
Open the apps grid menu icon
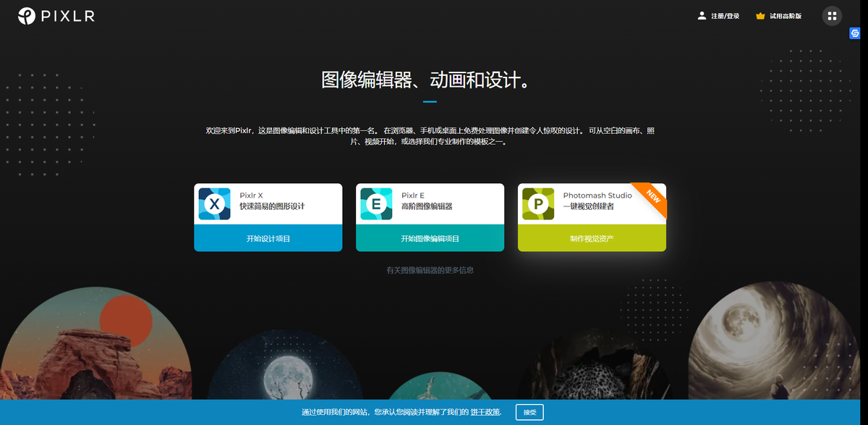832,16
